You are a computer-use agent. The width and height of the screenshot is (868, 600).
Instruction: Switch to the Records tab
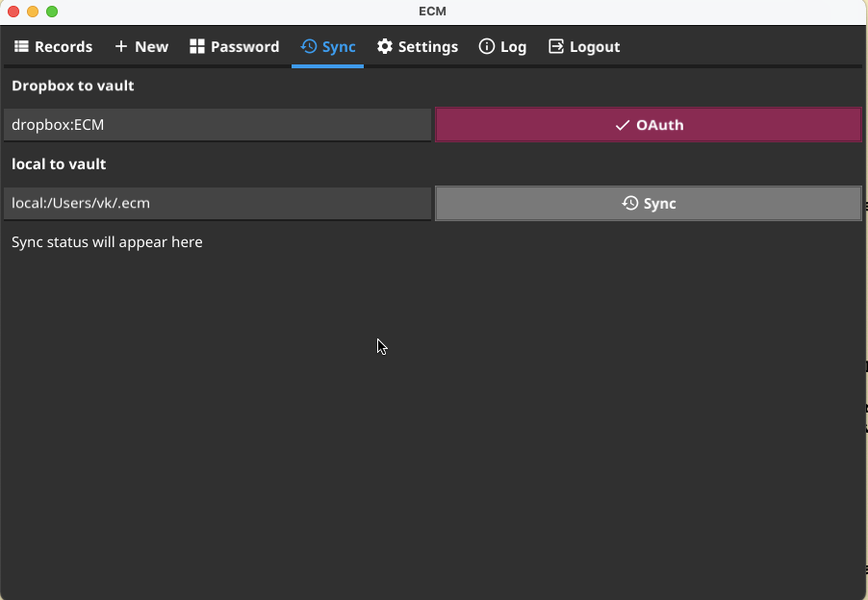tap(53, 46)
